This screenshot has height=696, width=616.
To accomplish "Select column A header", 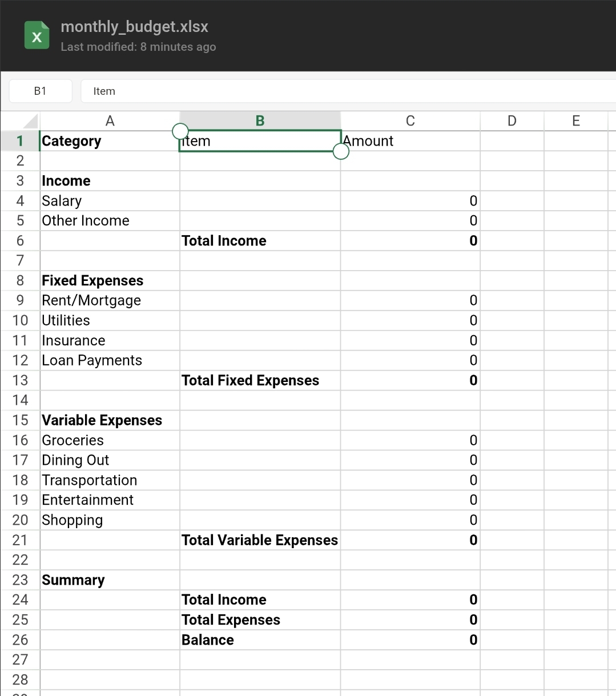I will (110, 120).
